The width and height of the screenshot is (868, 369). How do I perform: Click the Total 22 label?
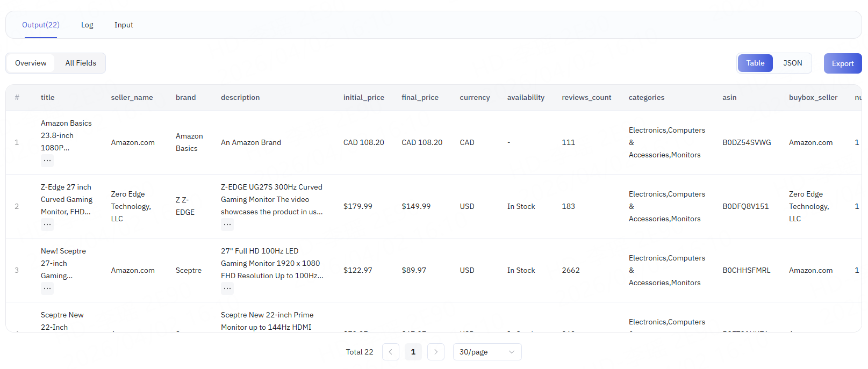[x=360, y=352]
